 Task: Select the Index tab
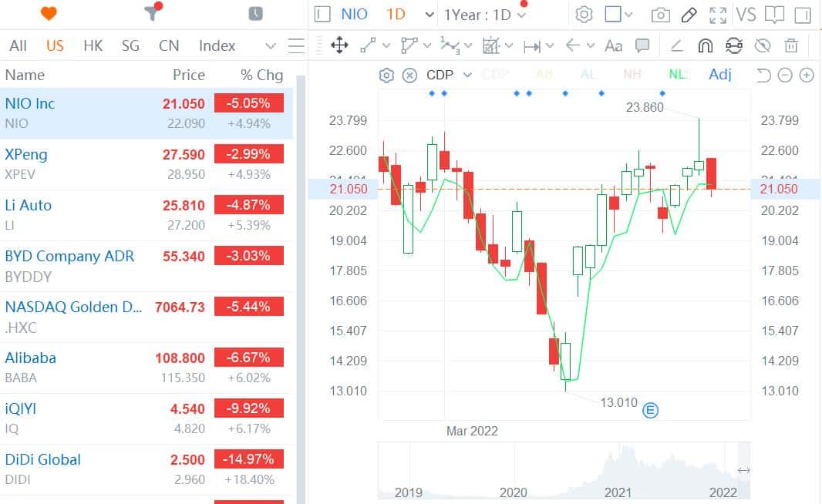(217, 46)
